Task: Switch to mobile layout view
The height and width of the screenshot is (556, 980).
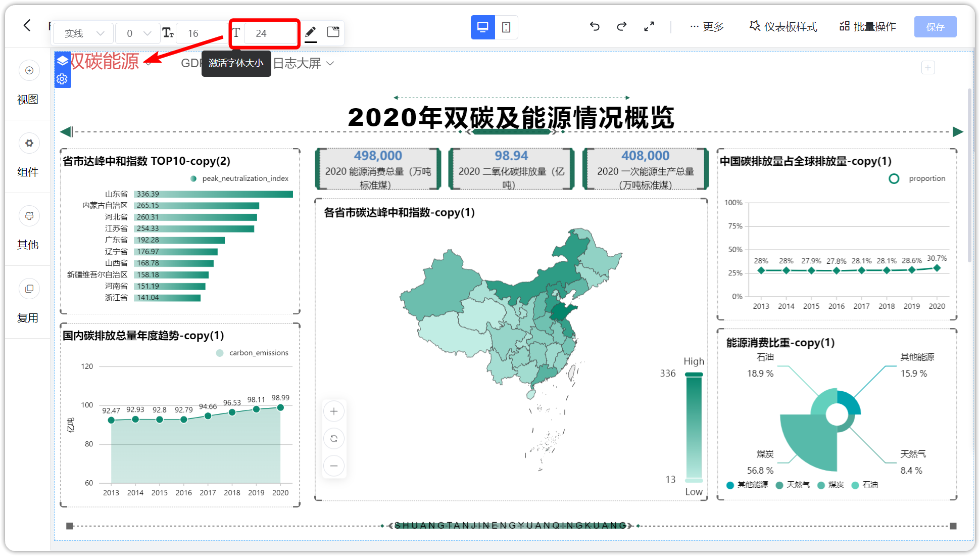Action: coord(506,27)
